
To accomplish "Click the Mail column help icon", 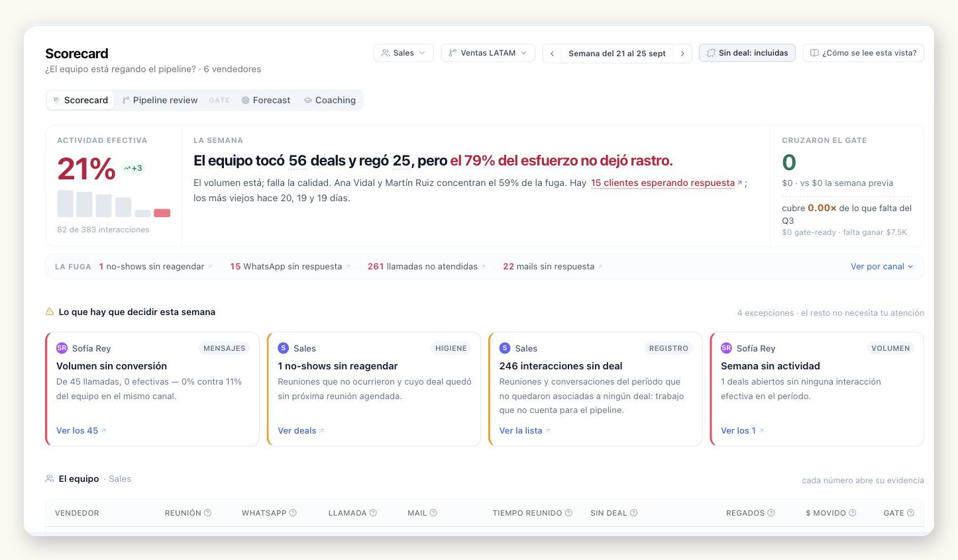I will (x=433, y=513).
